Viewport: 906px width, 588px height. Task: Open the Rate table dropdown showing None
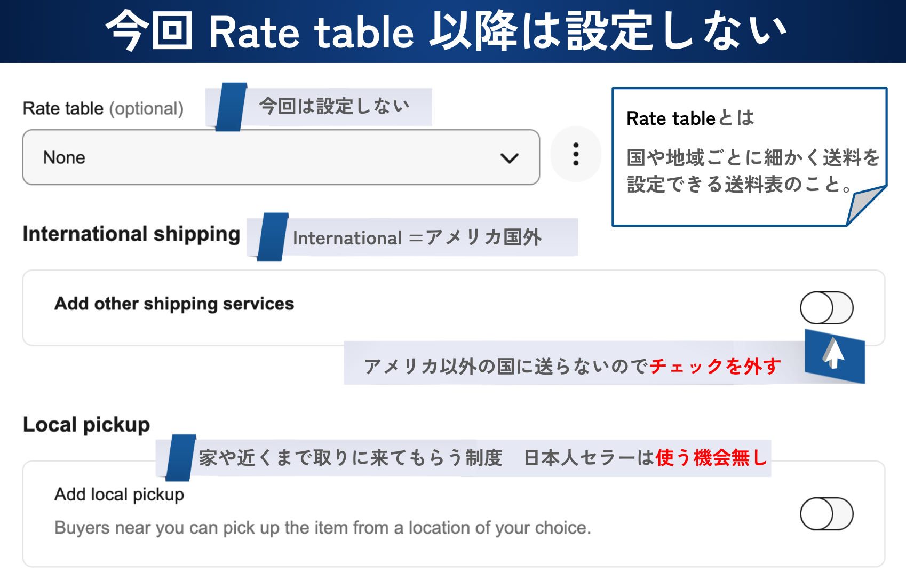pos(281,157)
